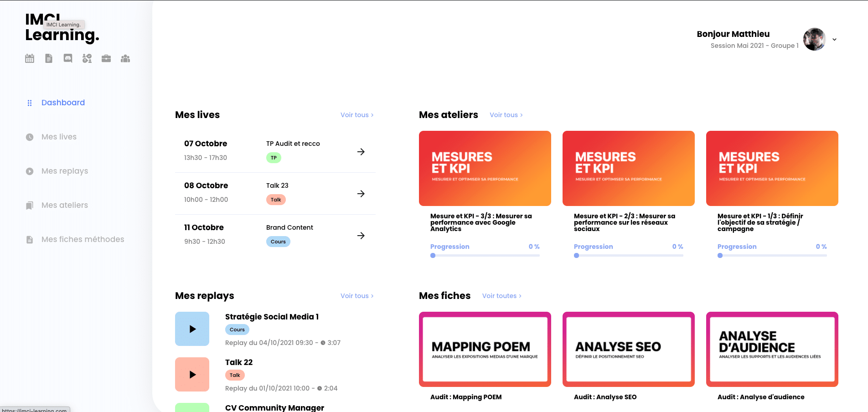Click the document icon under the logo
The image size is (868, 412).
pos(49,58)
